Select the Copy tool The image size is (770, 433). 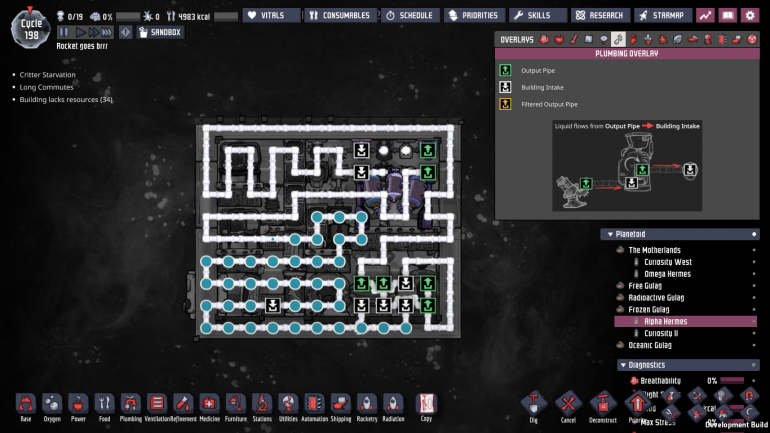(426, 407)
